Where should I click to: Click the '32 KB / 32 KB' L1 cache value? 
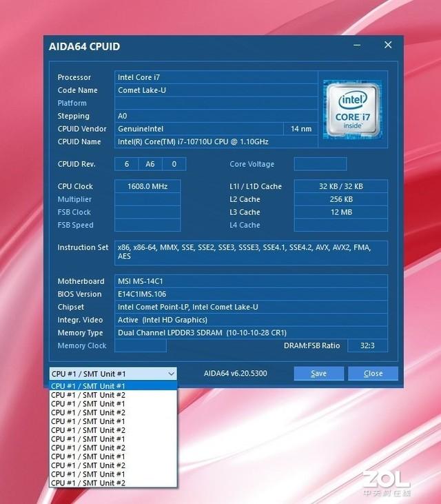click(x=341, y=186)
